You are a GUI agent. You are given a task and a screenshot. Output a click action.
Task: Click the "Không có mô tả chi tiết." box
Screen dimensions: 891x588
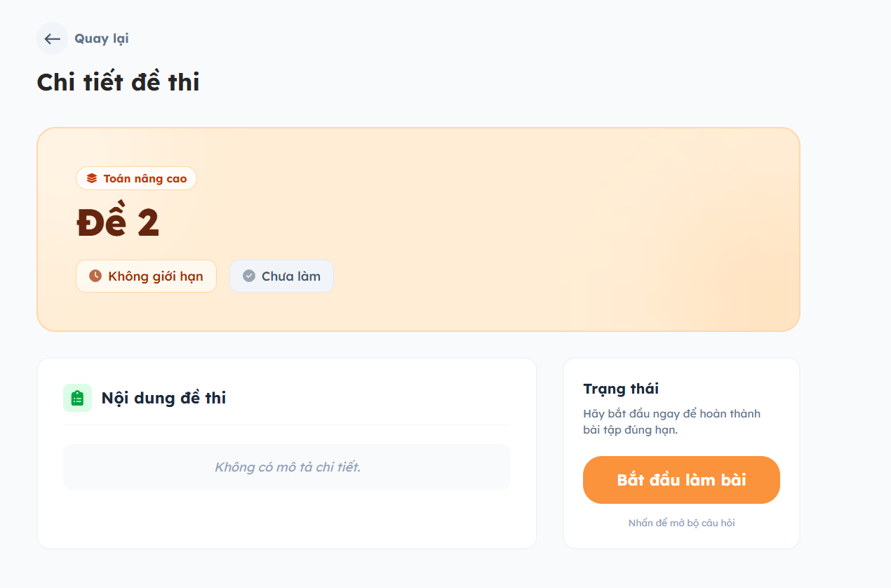coord(287,467)
